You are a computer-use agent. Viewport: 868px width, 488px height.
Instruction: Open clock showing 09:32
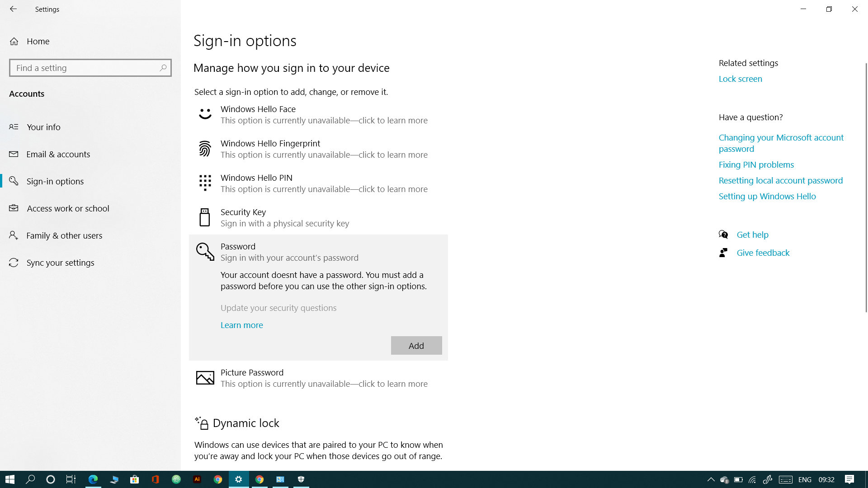[x=826, y=479]
